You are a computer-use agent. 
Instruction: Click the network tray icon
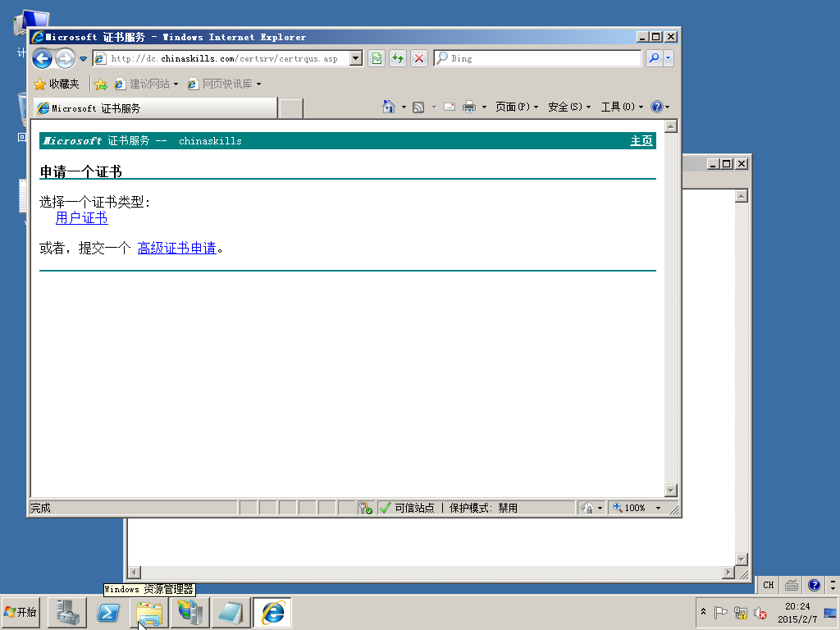coord(741,612)
